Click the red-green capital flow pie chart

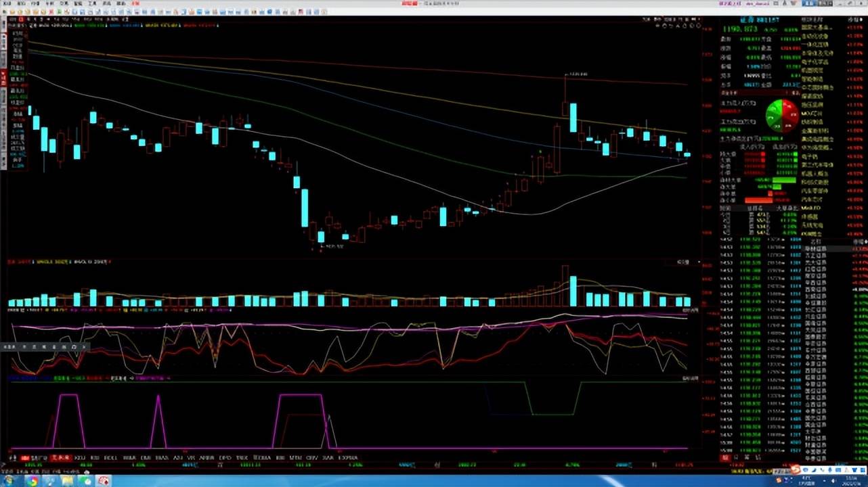point(782,116)
